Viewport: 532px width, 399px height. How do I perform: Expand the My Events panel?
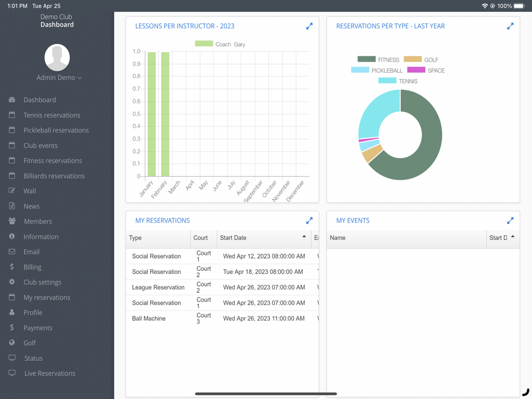click(x=510, y=221)
